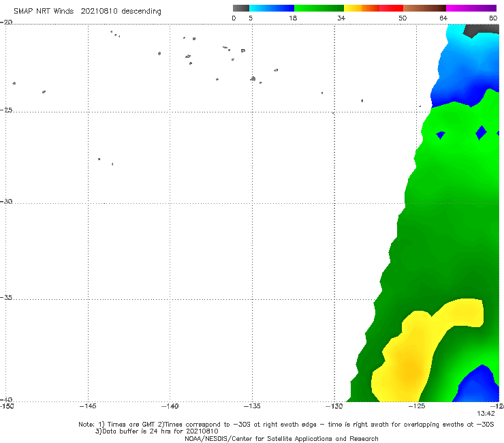
Task: Click the brown segment of the color bar
Action: pos(424,8)
